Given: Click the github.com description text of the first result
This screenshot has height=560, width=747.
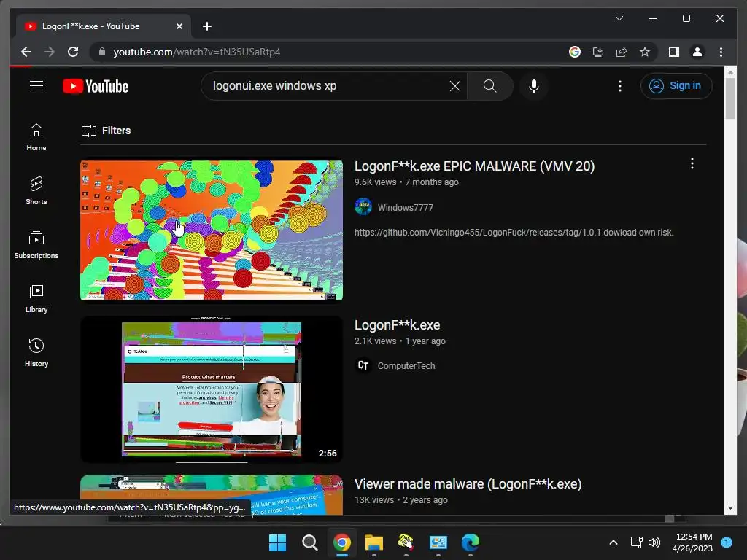Looking at the screenshot, I should point(514,233).
